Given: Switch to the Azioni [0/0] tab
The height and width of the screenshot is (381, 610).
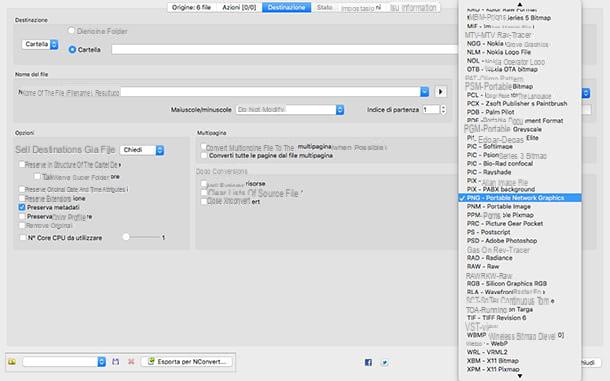Looking at the screenshot, I should [239, 7].
